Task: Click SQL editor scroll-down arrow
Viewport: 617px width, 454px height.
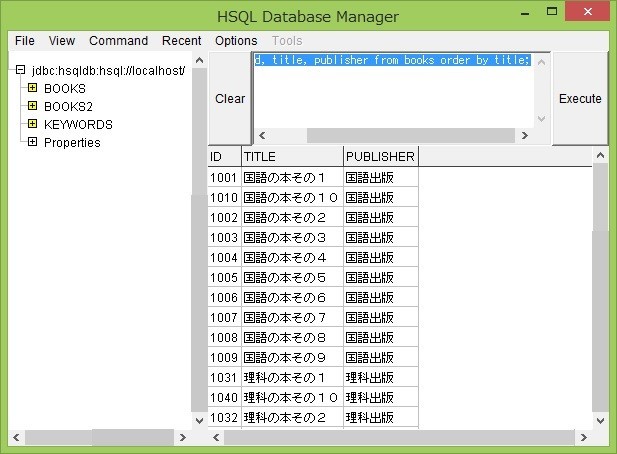Action: pos(541,119)
